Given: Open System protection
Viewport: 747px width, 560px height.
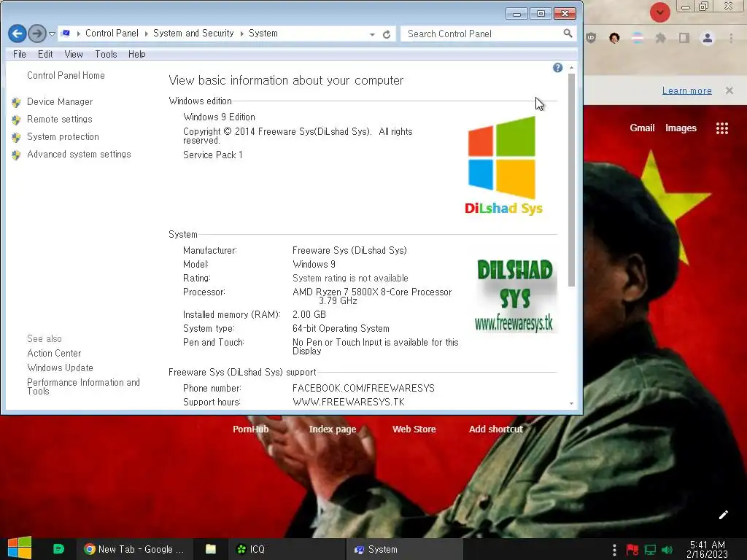Looking at the screenshot, I should (63, 136).
